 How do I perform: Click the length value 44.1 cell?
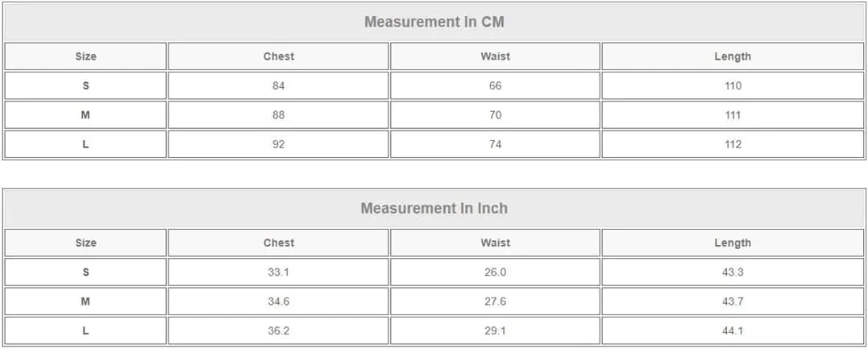click(733, 330)
